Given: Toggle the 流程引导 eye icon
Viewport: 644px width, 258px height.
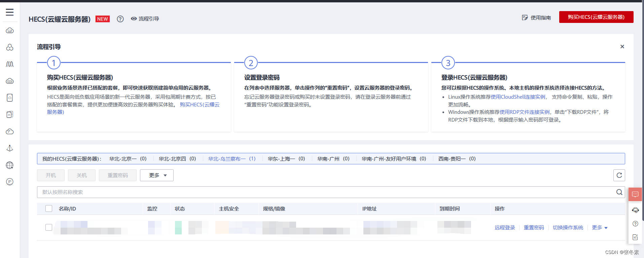Looking at the screenshot, I should [x=134, y=19].
